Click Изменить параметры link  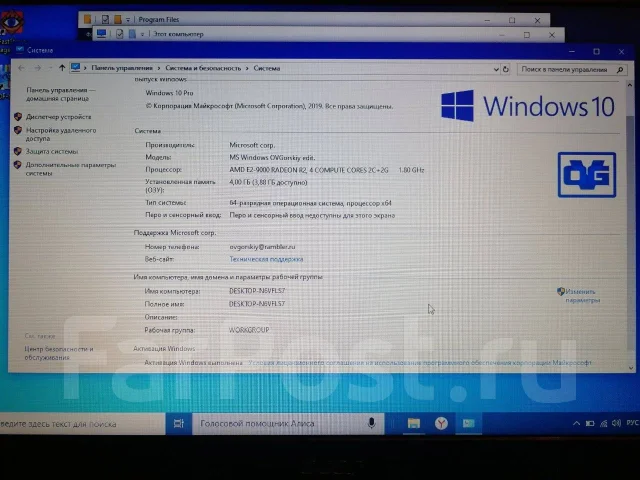(582, 296)
